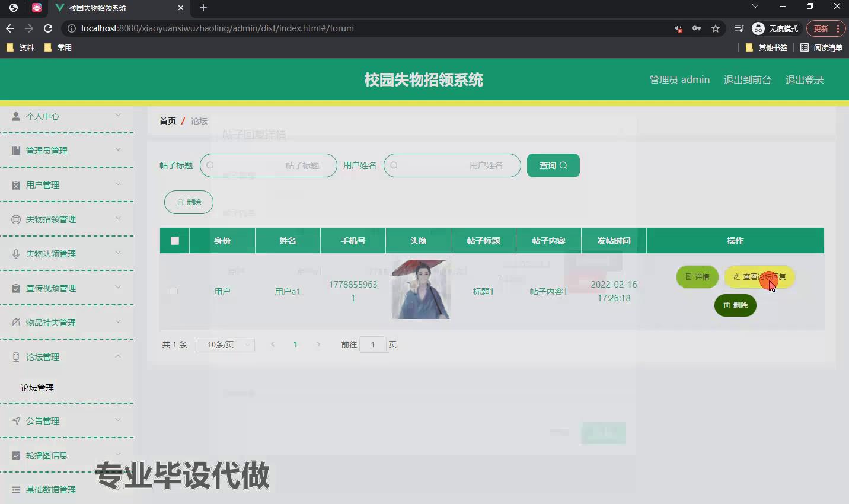Viewport: 849px width, 504px height.
Task: Select the 论坛管理 submenu item
Action: (x=37, y=388)
